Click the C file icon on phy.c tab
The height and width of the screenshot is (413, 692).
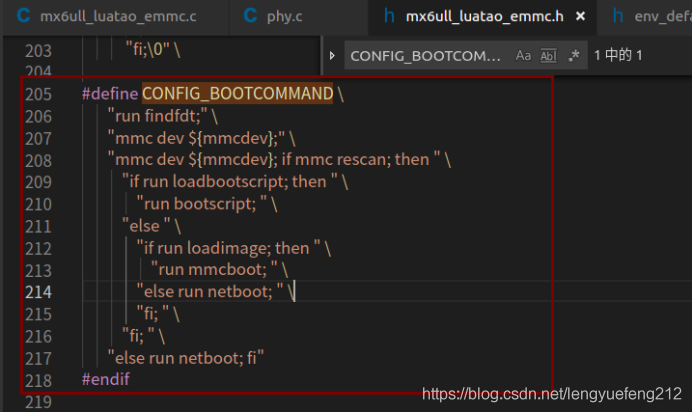pyautogui.click(x=250, y=16)
